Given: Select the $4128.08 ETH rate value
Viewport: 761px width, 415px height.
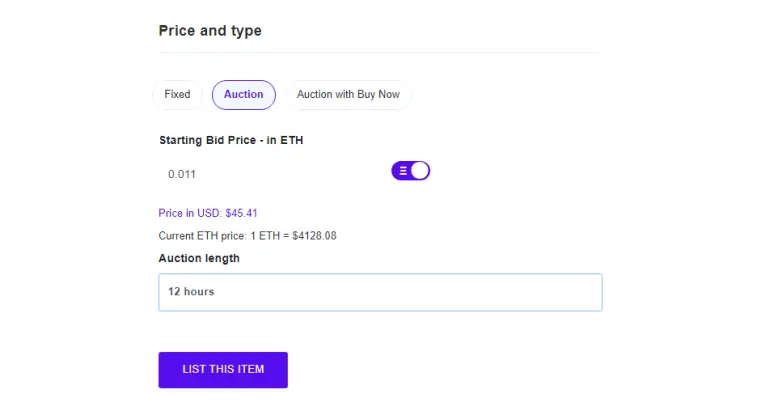Looking at the screenshot, I should tap(314, 236).
